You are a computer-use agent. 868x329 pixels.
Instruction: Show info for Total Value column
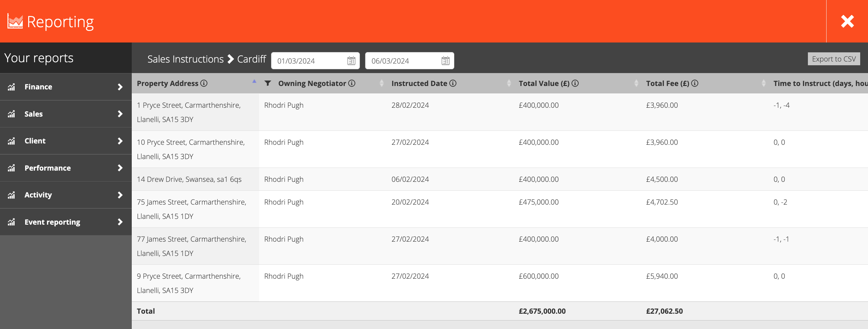575,83
